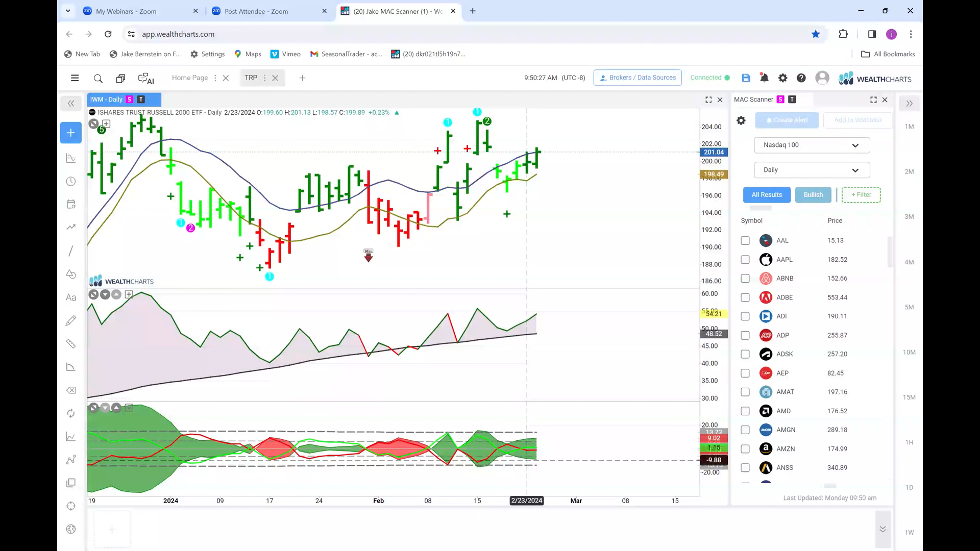The width and height of the screenshot is (980, 551).
Task: Open the symbol search magnifier
Action: click(x=98, y=78)
